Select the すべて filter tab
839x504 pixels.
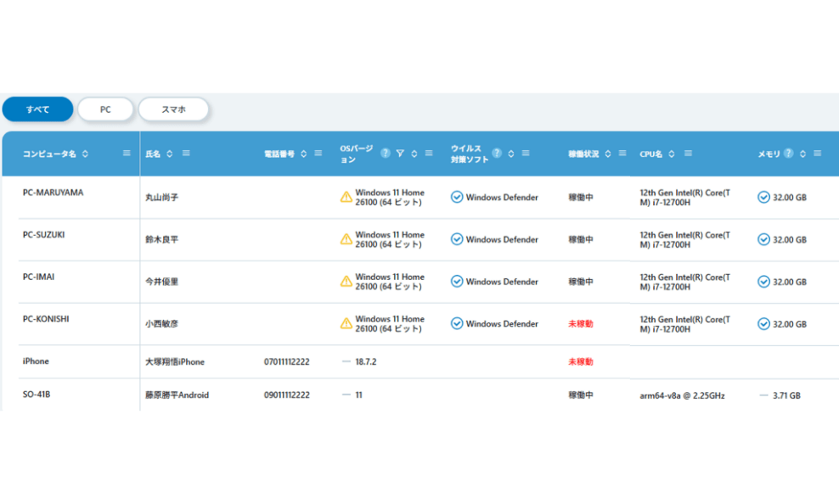[x=37, y=109]
